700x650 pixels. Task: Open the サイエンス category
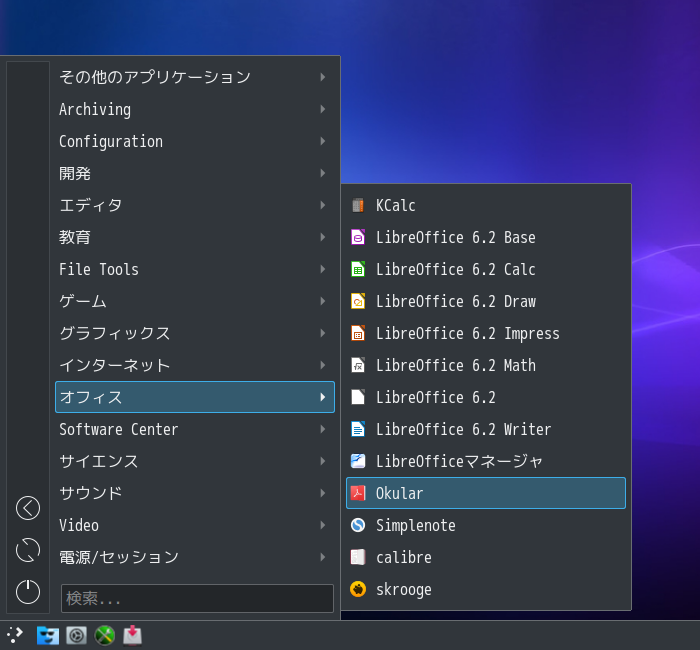(x=195, y=461)
